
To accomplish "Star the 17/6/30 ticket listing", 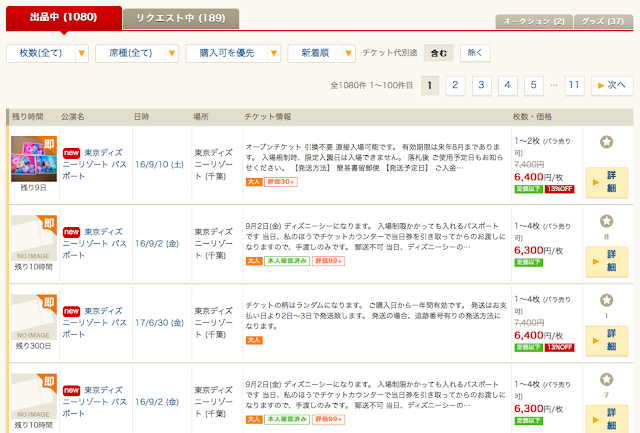I will 606,300.
